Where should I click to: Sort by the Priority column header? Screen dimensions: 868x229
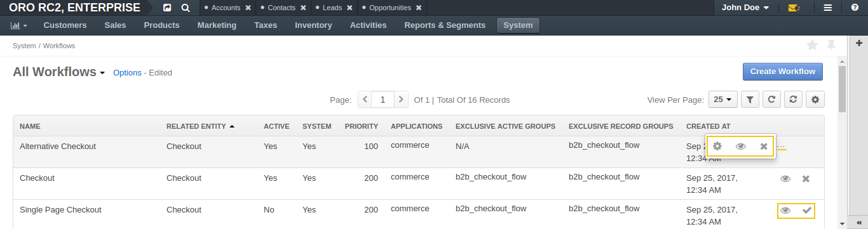pyautogui.click(x=362, y=126)
